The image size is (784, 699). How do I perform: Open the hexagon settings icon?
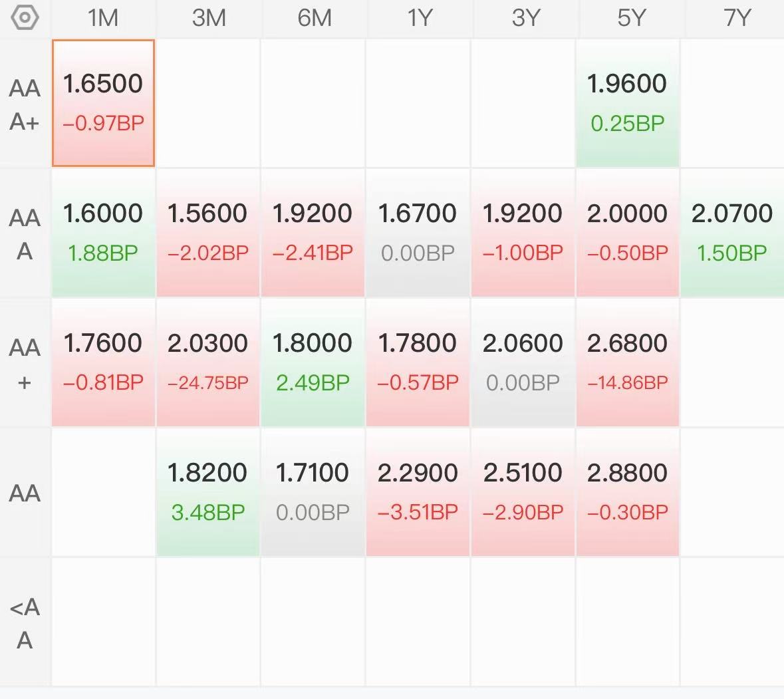[25, 17]
